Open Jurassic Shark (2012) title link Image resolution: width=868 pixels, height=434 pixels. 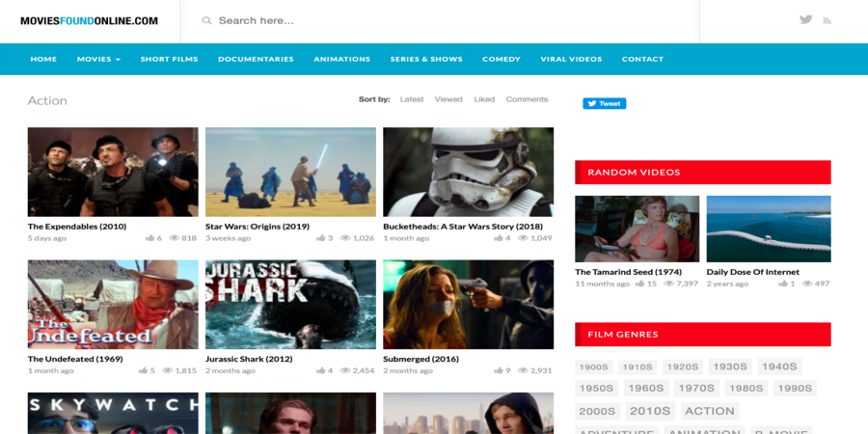pos(249,359)
